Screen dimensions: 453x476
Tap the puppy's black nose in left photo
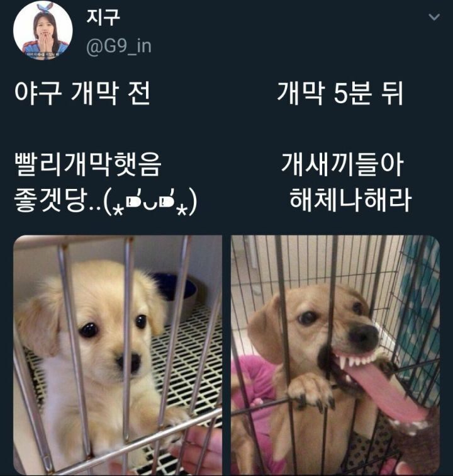[130, 361]
